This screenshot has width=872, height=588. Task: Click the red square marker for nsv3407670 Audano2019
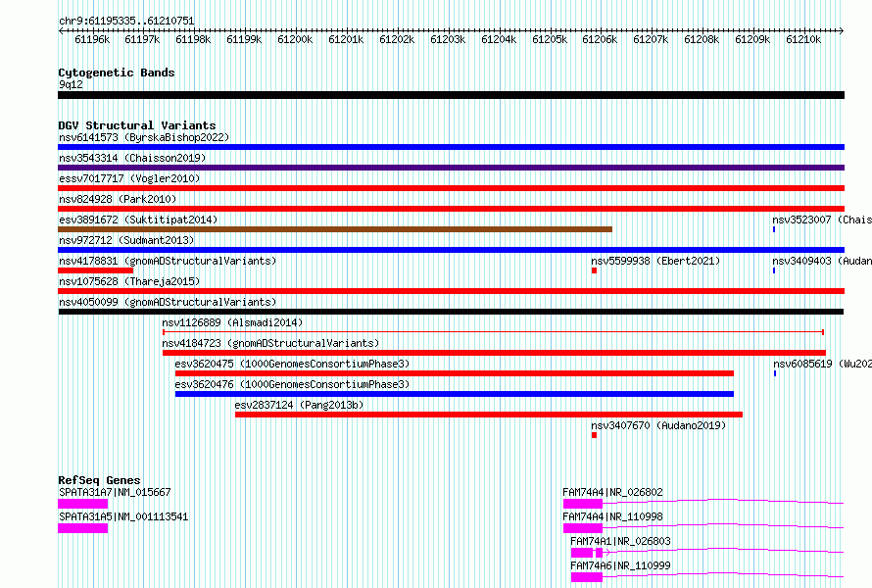pyautogui.click(x=594, y=435)
